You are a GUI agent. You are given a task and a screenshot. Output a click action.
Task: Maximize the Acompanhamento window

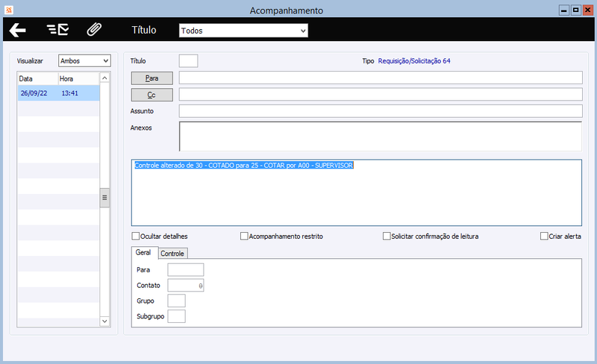pyautogui.click(x=576, y=10)
